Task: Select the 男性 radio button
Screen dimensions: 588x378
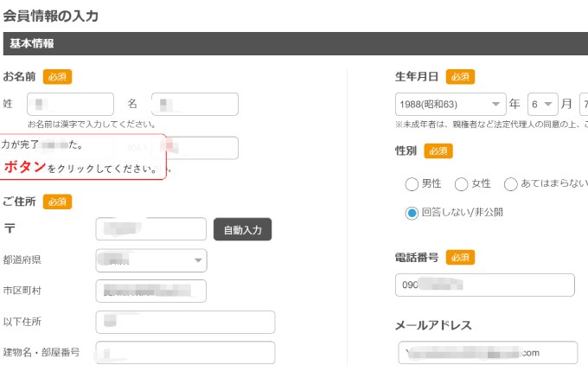Action: tap(412, 183)
